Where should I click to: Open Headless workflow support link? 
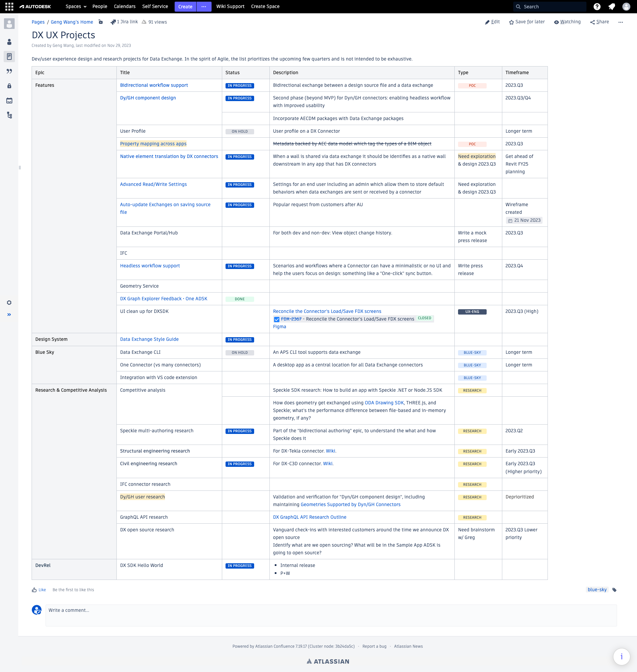click(x=150, y=266)
